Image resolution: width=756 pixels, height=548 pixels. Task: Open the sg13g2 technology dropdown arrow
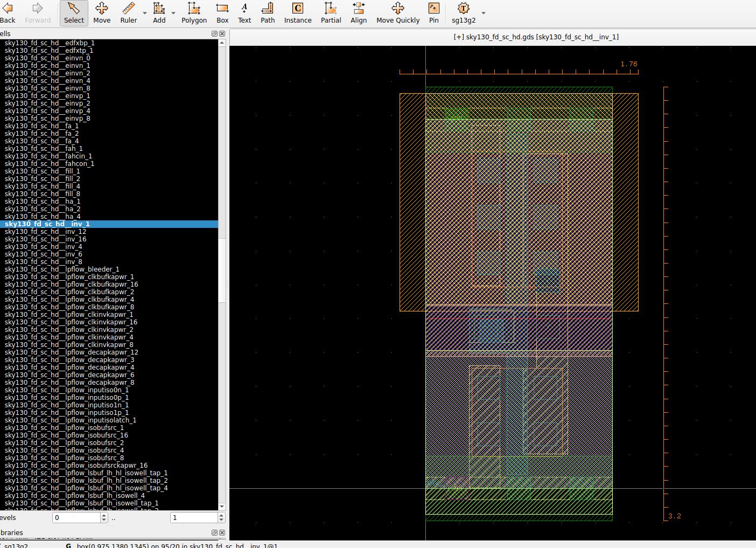tap(484, 13)
